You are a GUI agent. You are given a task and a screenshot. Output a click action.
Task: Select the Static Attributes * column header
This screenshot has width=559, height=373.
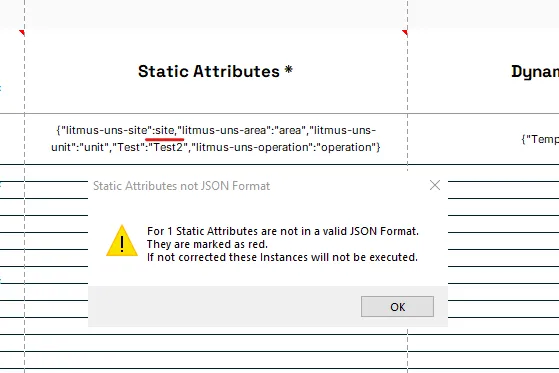(215, 71)
